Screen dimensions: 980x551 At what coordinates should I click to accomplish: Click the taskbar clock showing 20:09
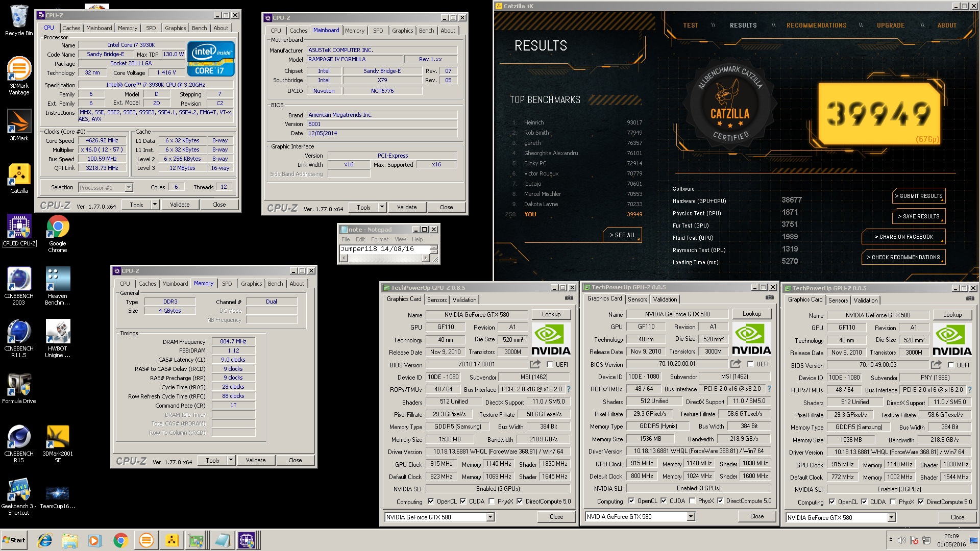tap(951, 540)
